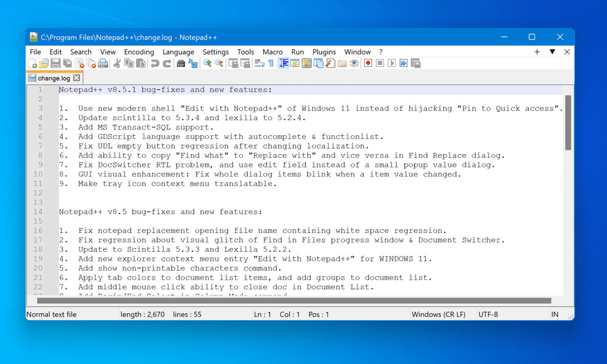Toggle synchronize horizontal scrolling
The height and width of the screenshot is (364, 607).
pos(245,64)
